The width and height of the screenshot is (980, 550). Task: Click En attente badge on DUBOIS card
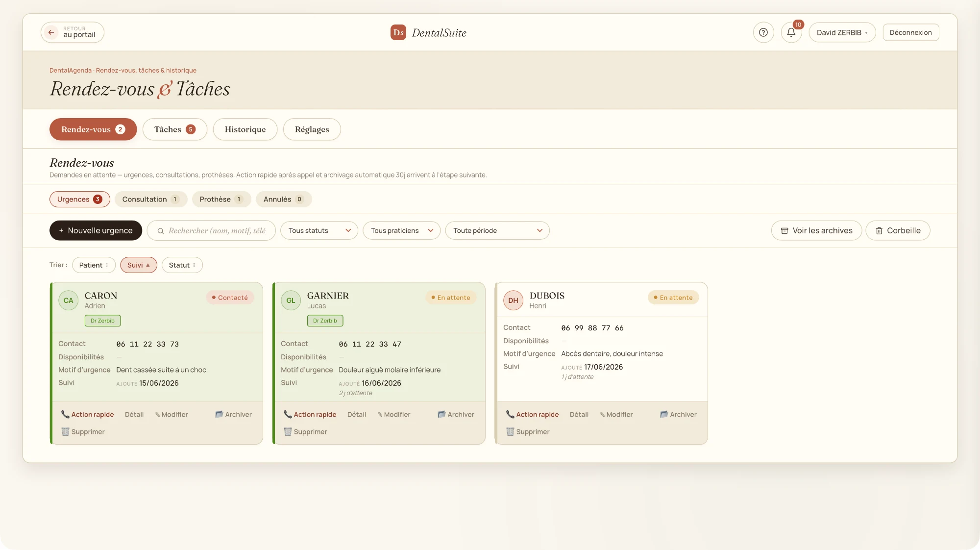click(673, 298)
